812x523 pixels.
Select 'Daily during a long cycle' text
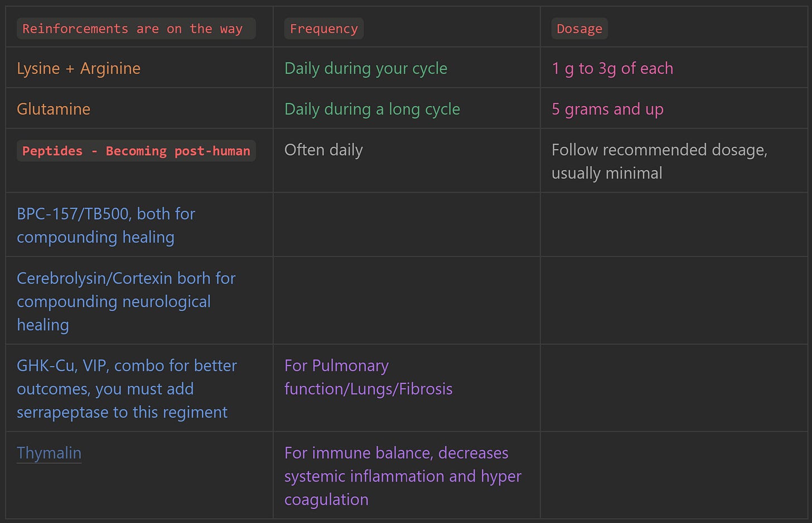[372, 109]
